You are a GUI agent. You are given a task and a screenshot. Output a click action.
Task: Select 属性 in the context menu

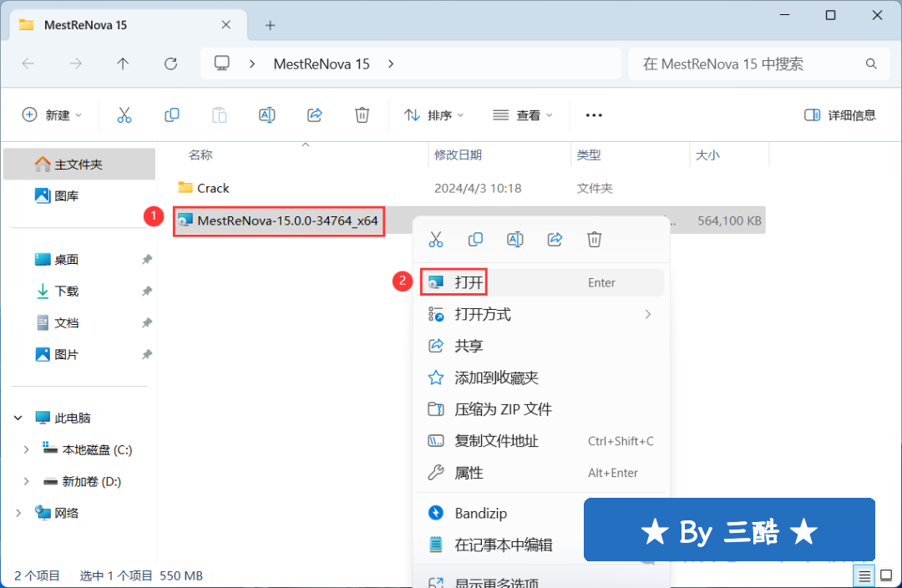pos(540,473)
